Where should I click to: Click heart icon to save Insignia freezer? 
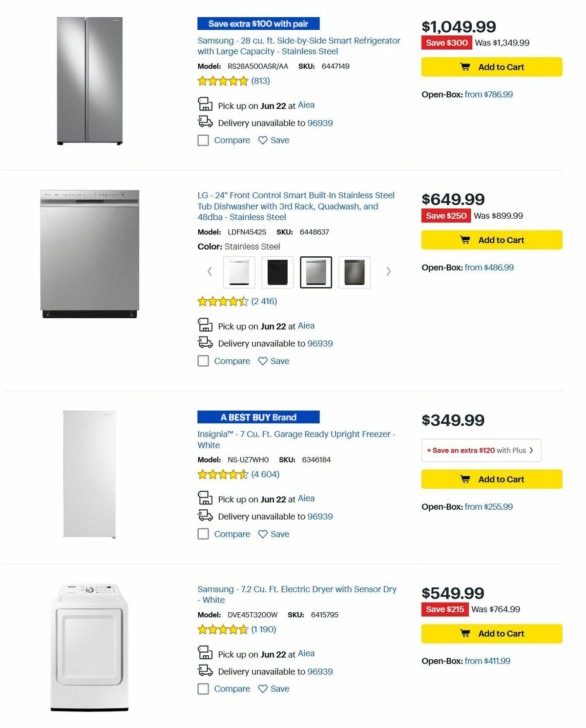click(x=262, y=534)
